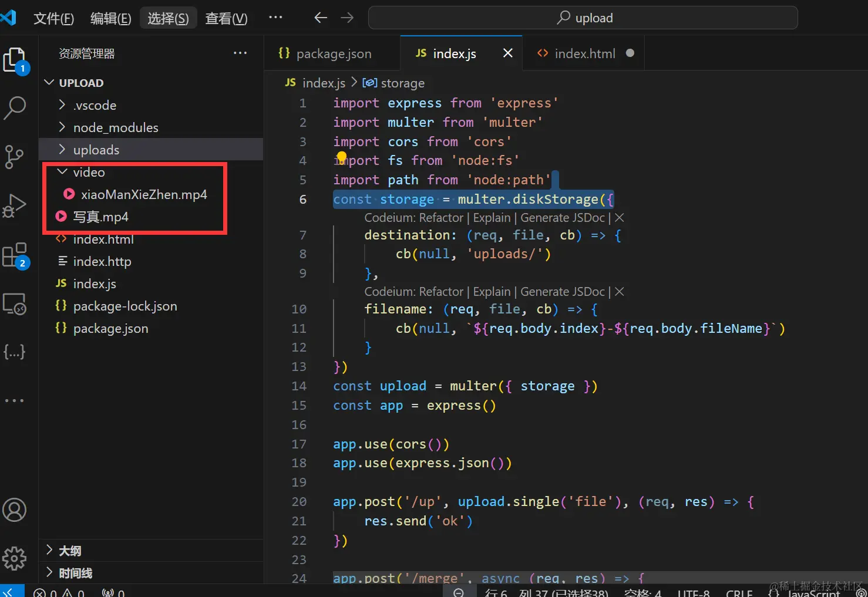Screen dimensions: 868x597
Task: Click line number 20 in gutter
Action: coord(299,502)
